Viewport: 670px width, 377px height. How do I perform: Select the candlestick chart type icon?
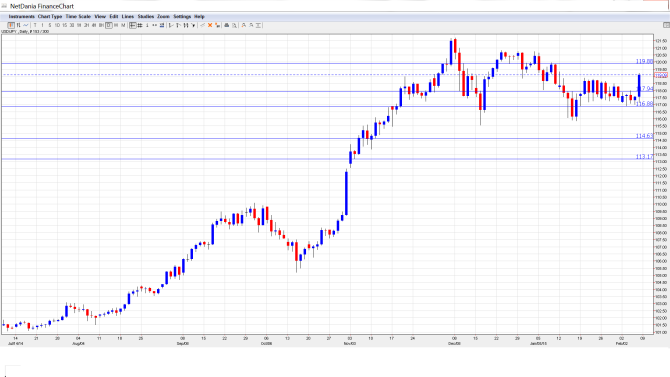click(x=11, y=25)
